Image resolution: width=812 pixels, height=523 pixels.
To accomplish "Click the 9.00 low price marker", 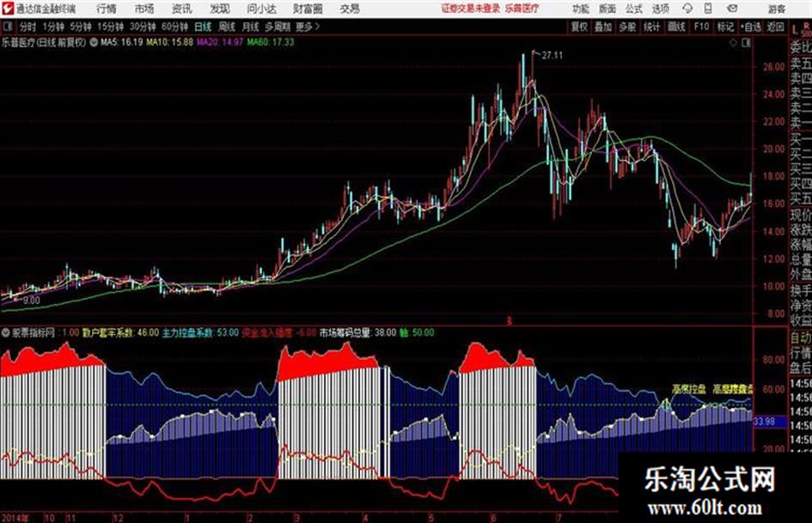I will pyautogui.click(x=31, y=301).
